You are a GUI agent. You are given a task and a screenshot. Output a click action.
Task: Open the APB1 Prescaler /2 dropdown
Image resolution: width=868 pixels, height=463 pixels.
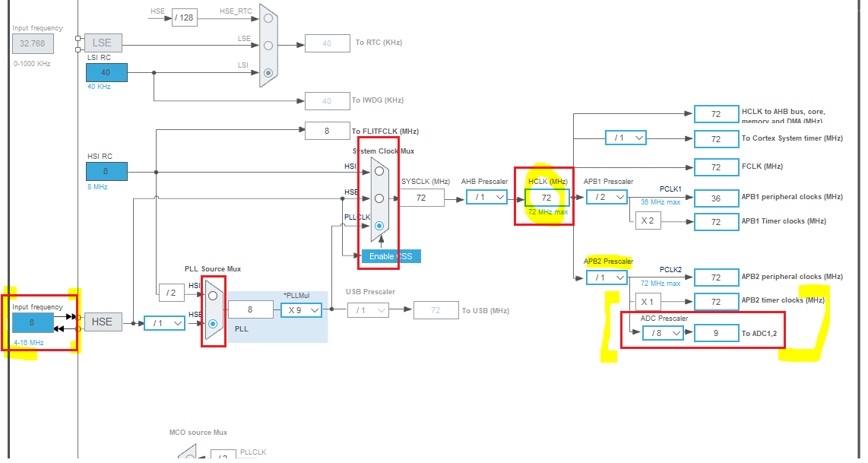pos(607,197)
